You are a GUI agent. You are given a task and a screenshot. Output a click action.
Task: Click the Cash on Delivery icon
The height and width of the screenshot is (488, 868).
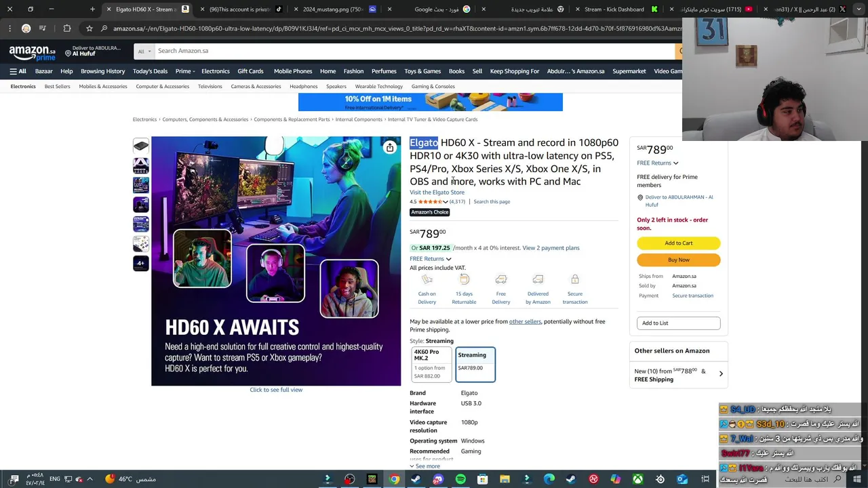pyautogui.click(x=427, y=279)
